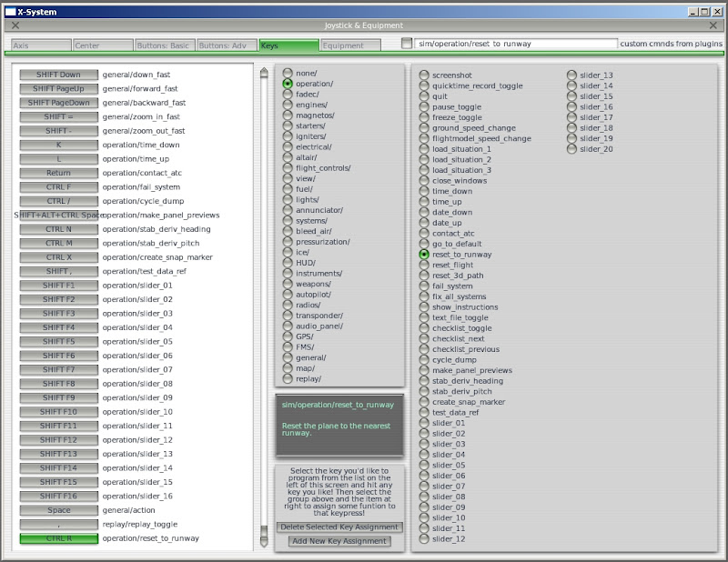728x562 pixels.
Task: Select the CTRL R key binding
Action: [x=58, y=538]
